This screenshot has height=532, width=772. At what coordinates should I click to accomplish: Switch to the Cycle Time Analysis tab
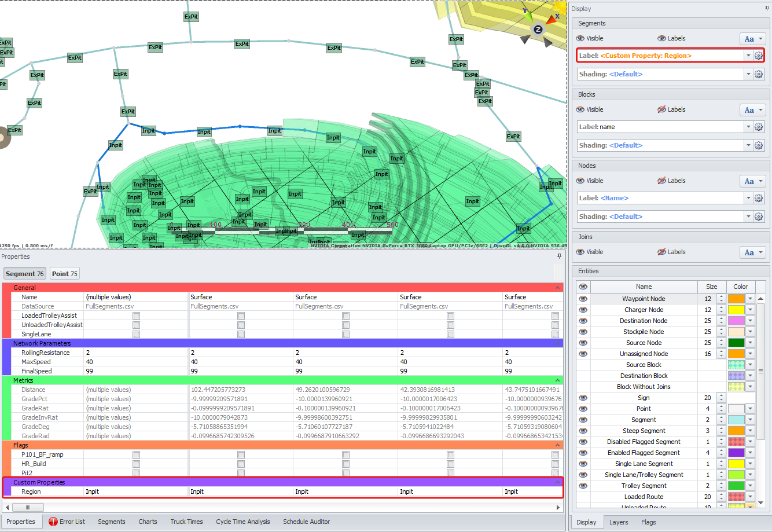(242, 522)
